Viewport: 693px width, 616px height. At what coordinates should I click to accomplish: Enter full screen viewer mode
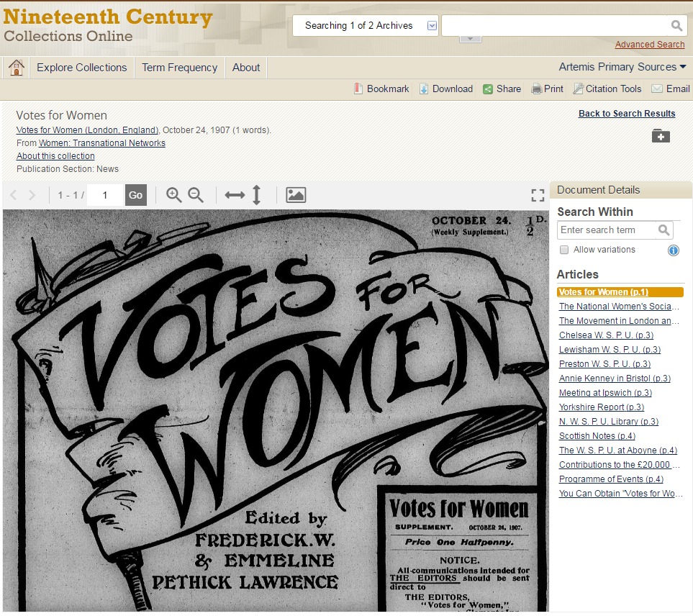(538, 195)
